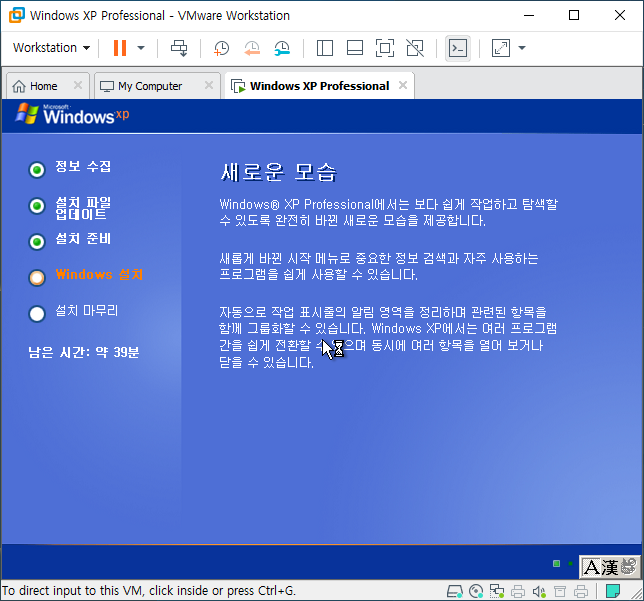Viewport: 644px width, 601px height.
Task: Open the Workstation menu
Action: [x=51, y=48]
